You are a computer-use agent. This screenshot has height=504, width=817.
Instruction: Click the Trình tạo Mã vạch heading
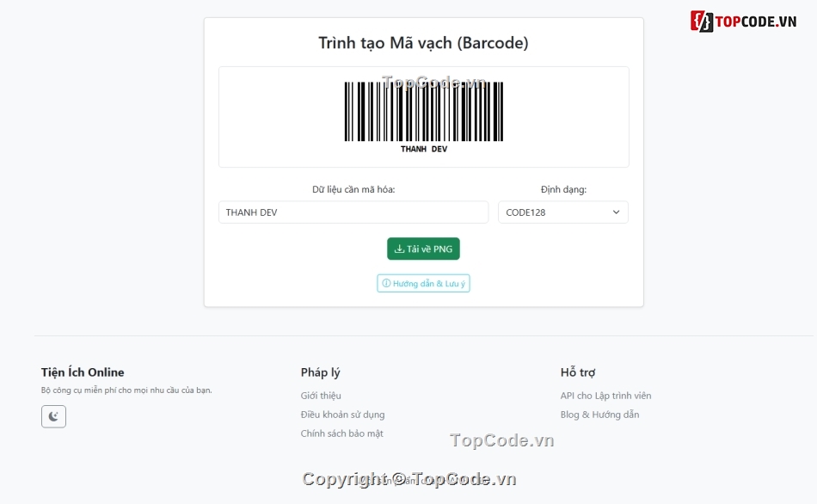[x=423, y=42]
